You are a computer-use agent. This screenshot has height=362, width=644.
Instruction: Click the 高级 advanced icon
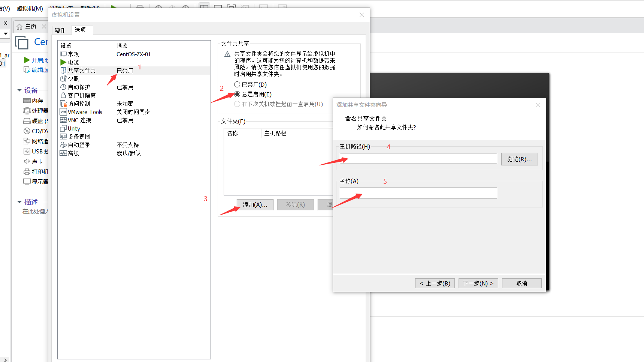[x=63, y=153]
